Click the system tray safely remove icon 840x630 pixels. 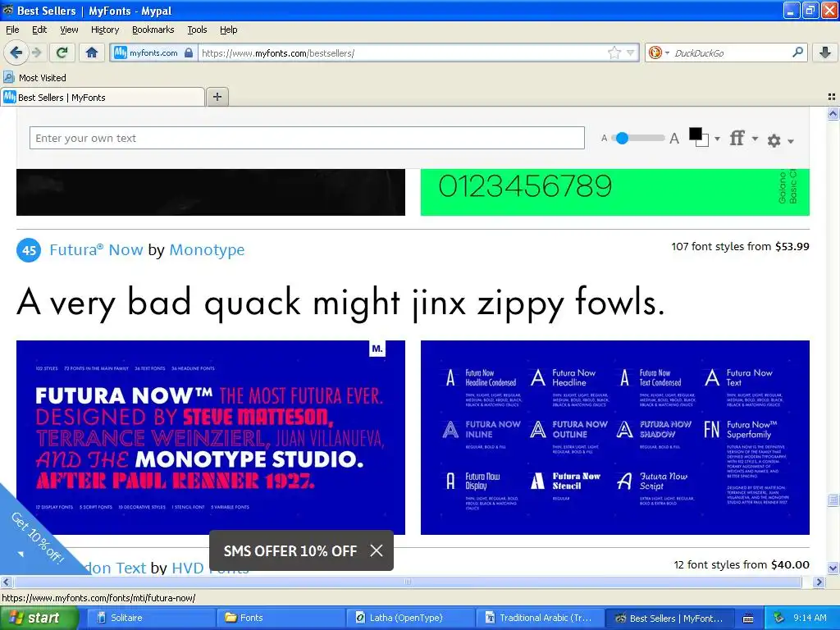click(x=778, y=618)
